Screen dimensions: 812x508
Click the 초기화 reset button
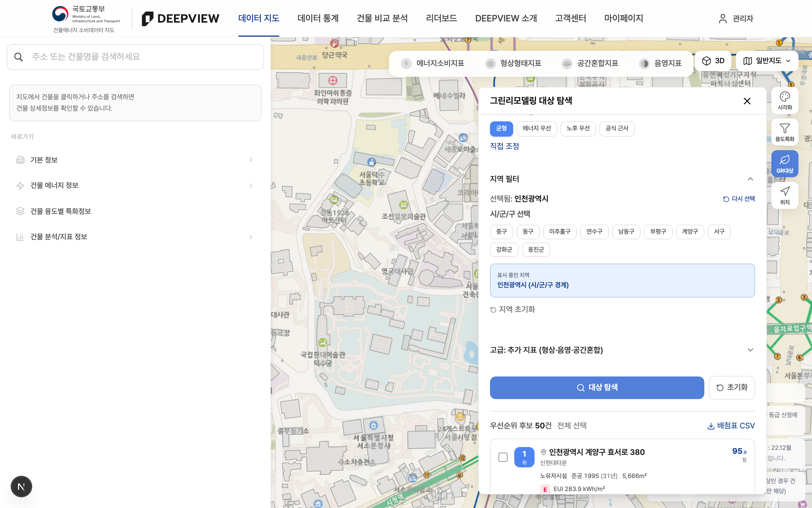point(732,388)
